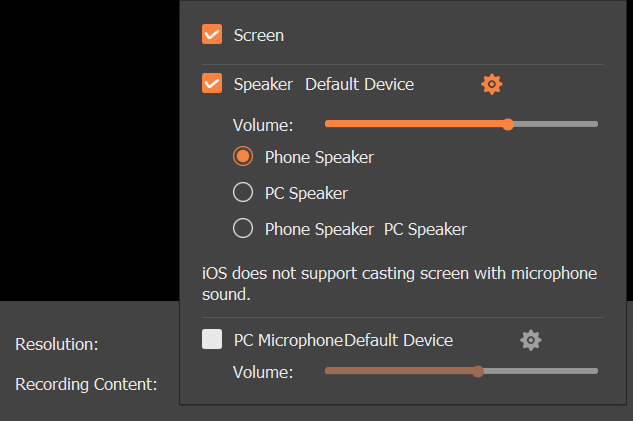Uncheck the Screen checkbox
This screenshot has height=421, width=633.
tap(212, 35)
